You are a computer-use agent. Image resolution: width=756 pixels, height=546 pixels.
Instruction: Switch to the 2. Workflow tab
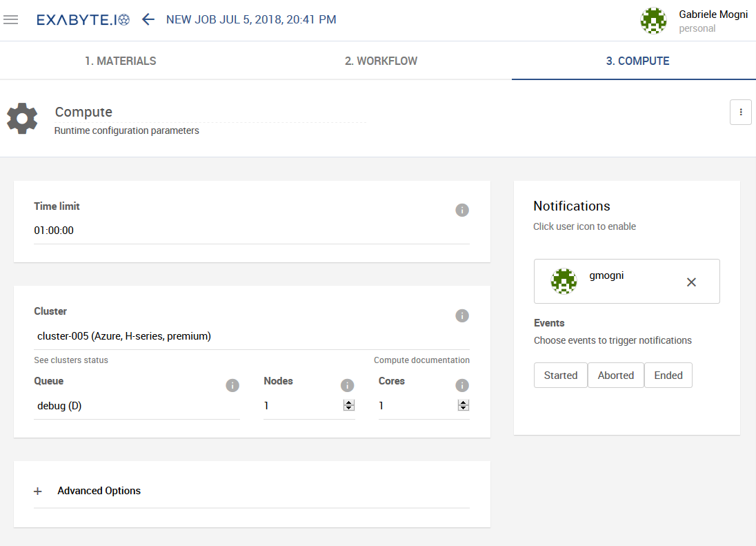(381, 61)
